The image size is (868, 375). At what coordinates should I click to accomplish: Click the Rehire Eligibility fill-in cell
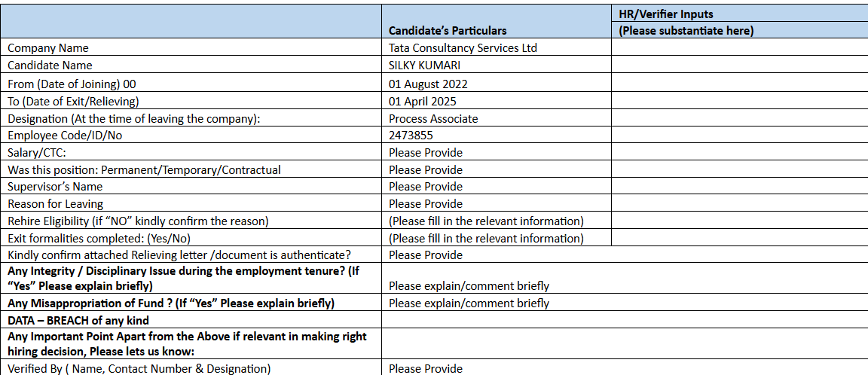click(x=486, y=221)
